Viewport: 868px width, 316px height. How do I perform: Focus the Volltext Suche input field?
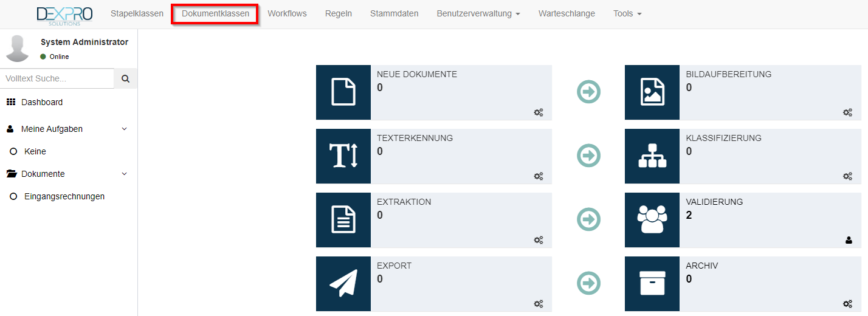pos(57,78)
